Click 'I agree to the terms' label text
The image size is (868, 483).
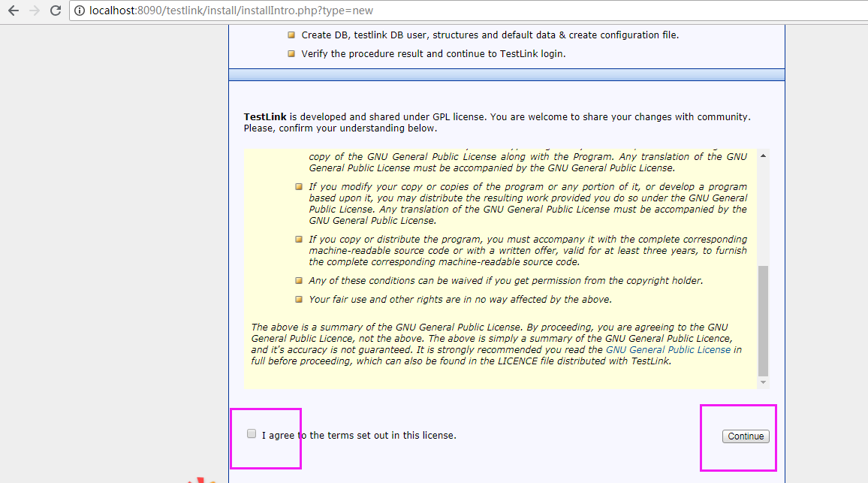359,436
